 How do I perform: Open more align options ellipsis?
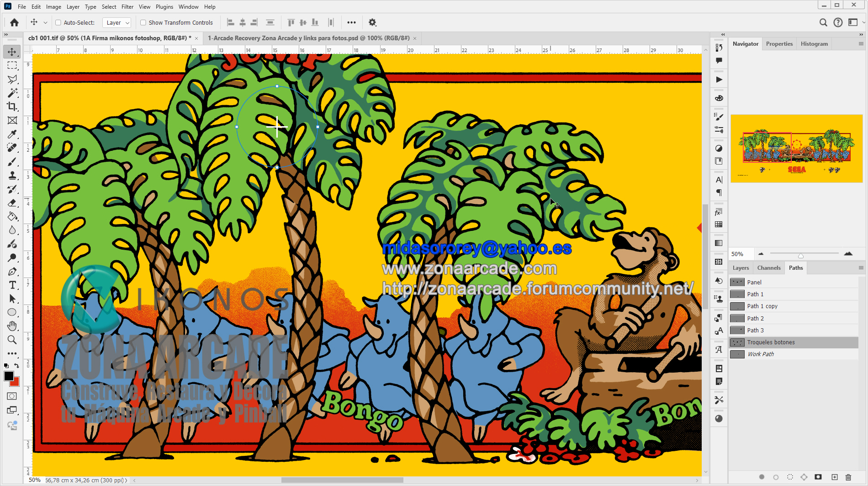[351, 22]
